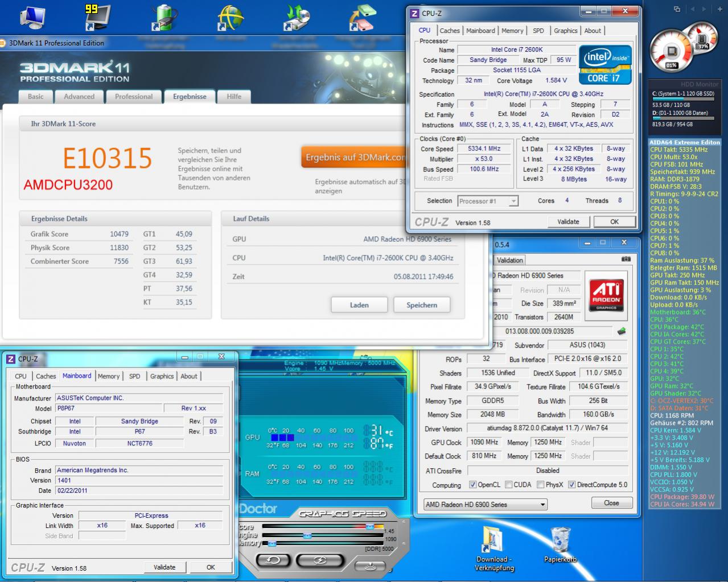
Task: Click the ATI Radeon logo in GPU-Z
Action: click(x=606, y=295)
